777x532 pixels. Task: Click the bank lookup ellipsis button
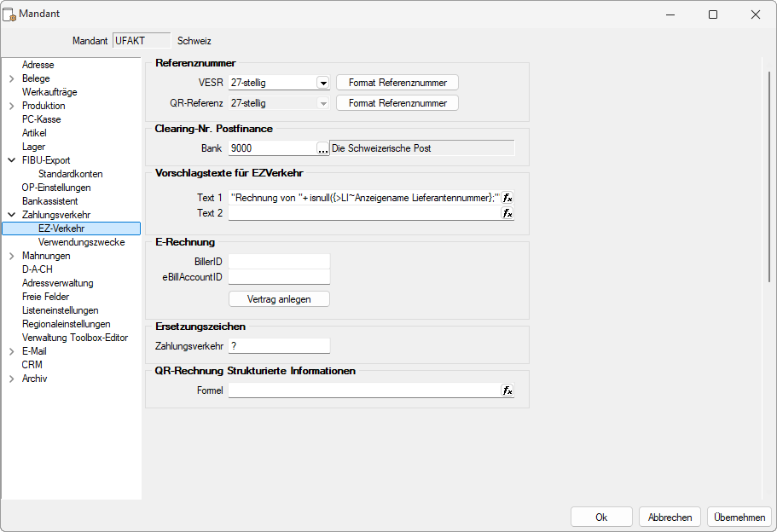point(322,148)
